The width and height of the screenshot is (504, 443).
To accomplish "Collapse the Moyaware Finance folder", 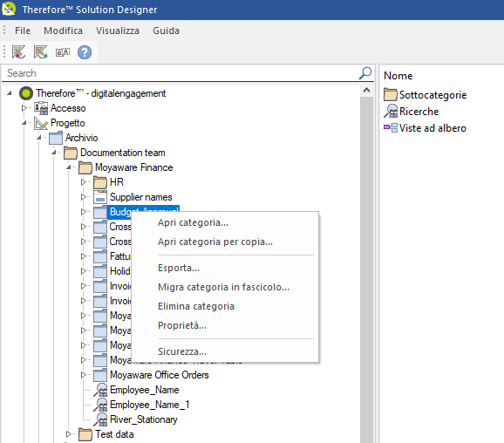I will pos(69,167).
